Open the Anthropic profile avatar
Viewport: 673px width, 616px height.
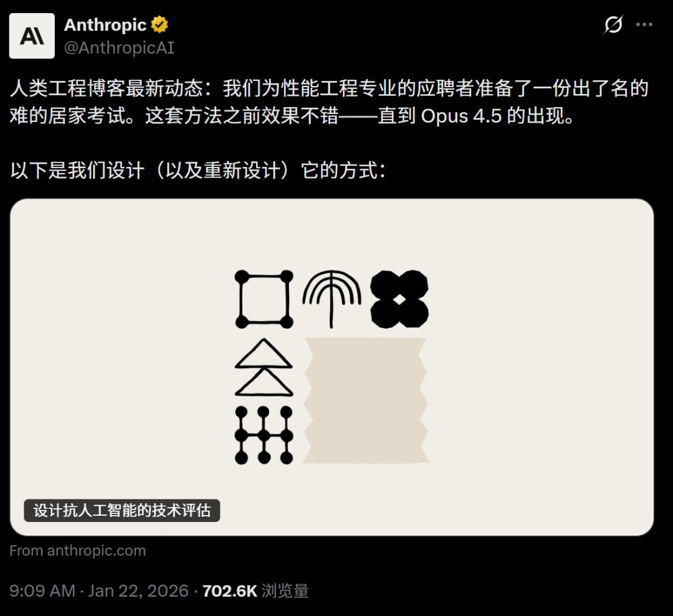click(32, 36)
